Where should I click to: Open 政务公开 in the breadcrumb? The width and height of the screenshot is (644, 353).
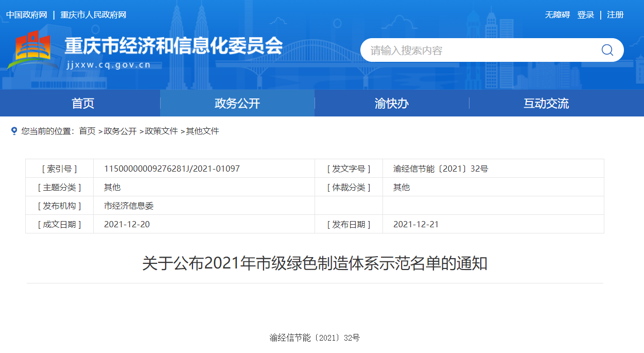120,131
